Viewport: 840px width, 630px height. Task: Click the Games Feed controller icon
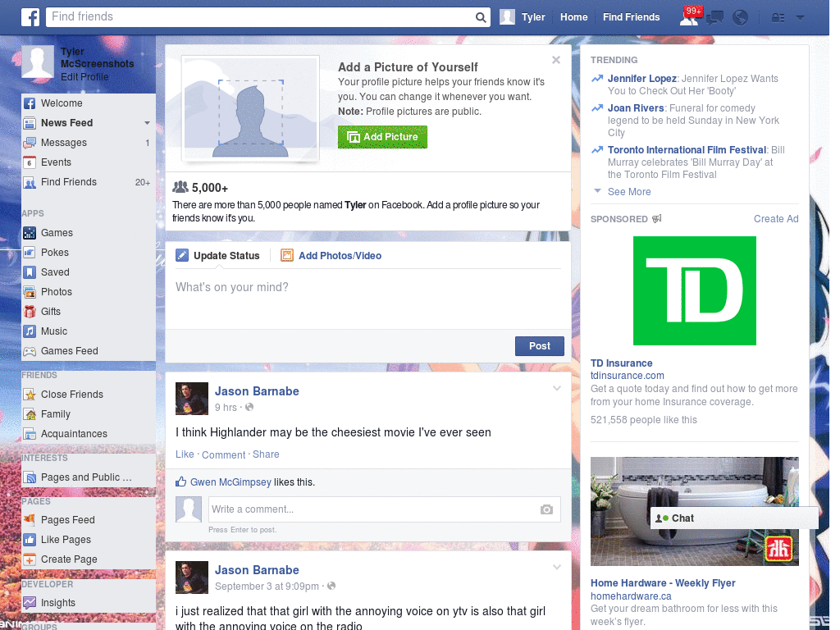point(30,351)
